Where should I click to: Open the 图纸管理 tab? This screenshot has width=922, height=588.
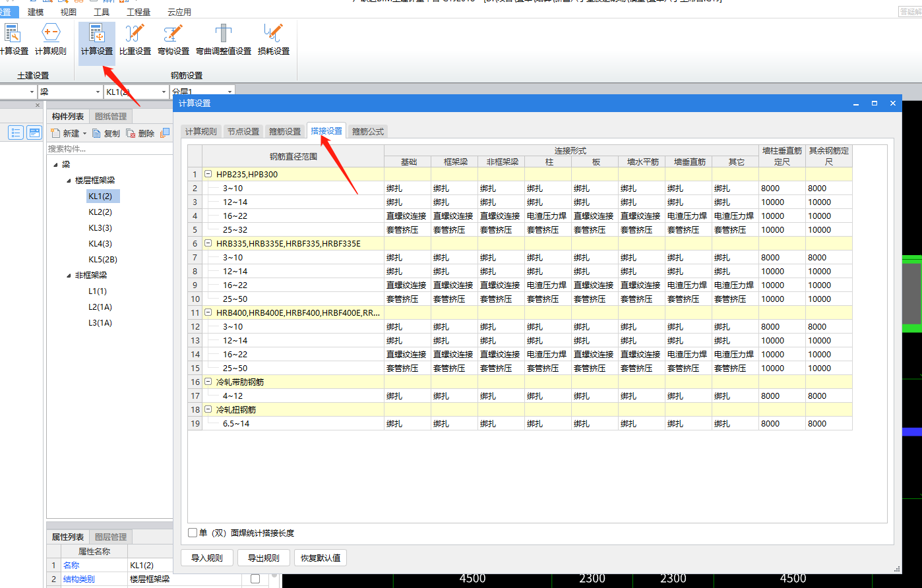(x=110, y=117)
